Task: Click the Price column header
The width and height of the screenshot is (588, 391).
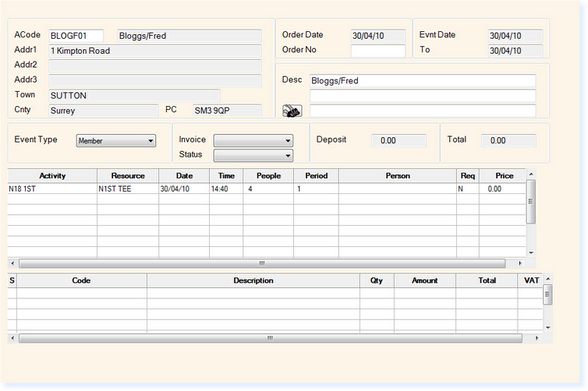Action: tap(504, 176)
